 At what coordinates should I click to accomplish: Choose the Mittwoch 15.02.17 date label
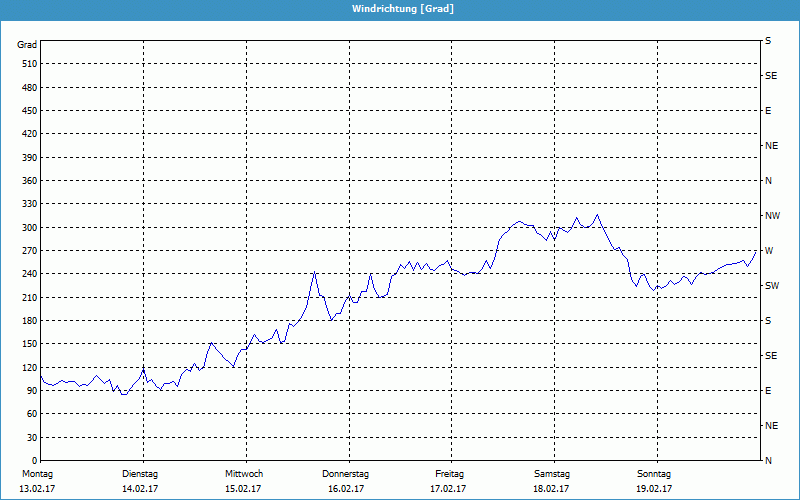244,481
